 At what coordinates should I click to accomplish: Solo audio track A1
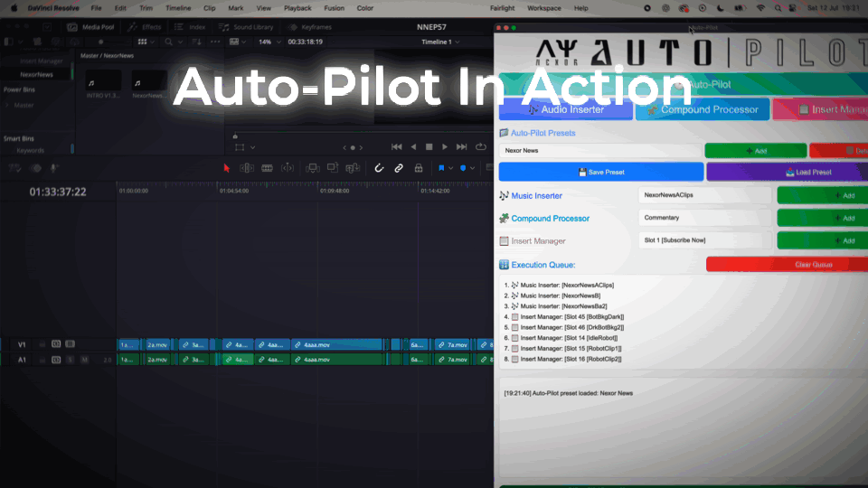pyautogui.click(x=71, y=360)
